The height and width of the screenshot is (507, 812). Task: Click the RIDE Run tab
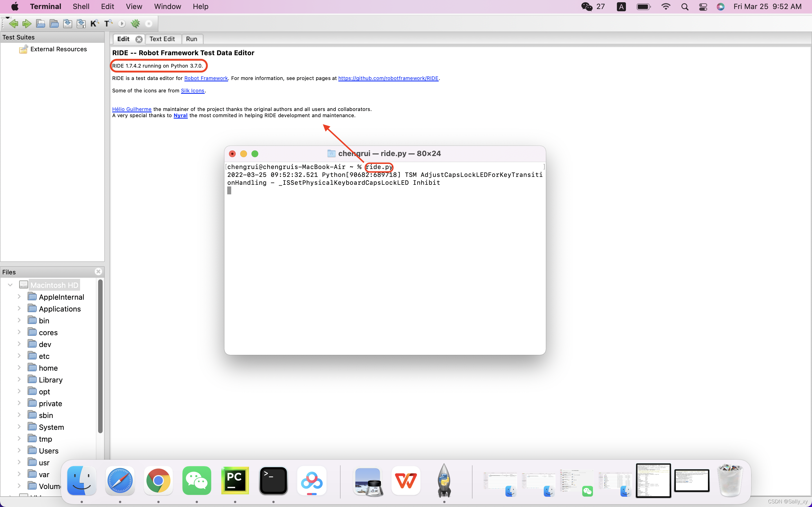tap(192, 39)
